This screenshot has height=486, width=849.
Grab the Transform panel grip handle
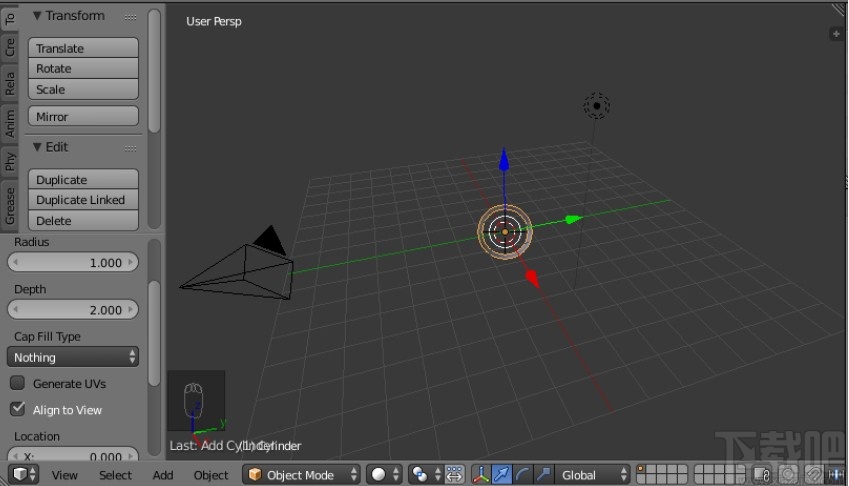tap(130, 17)
